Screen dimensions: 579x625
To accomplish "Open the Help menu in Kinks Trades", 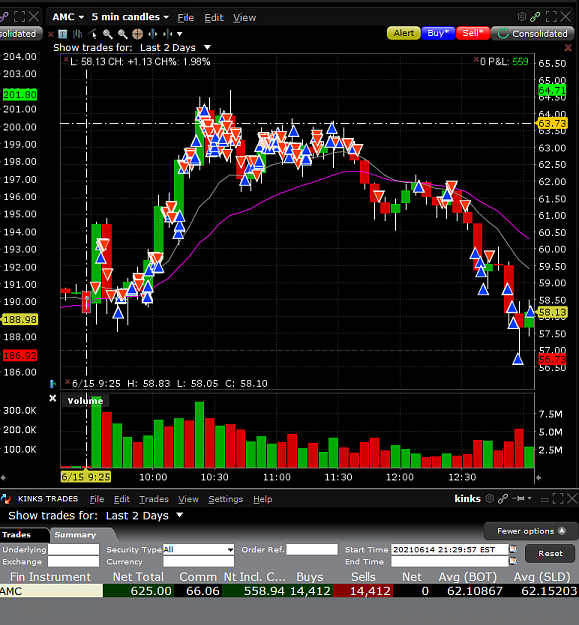I will coord(263,499).
